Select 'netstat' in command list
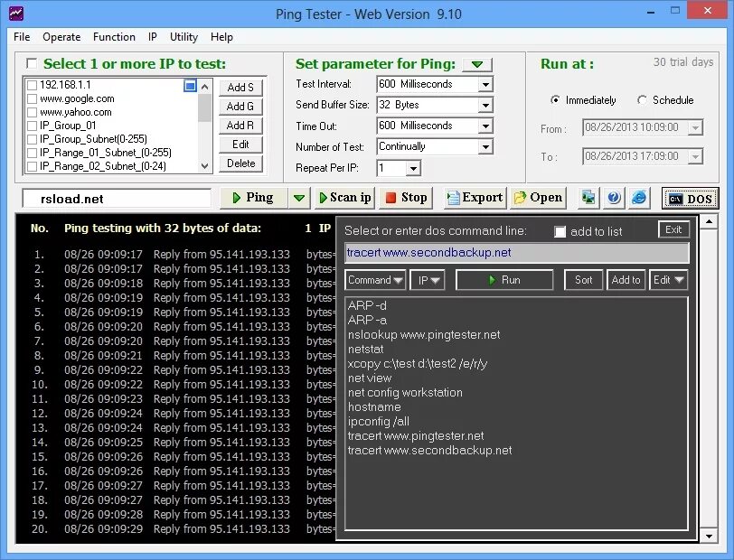The image size is (734, 560). pos(365,350)
